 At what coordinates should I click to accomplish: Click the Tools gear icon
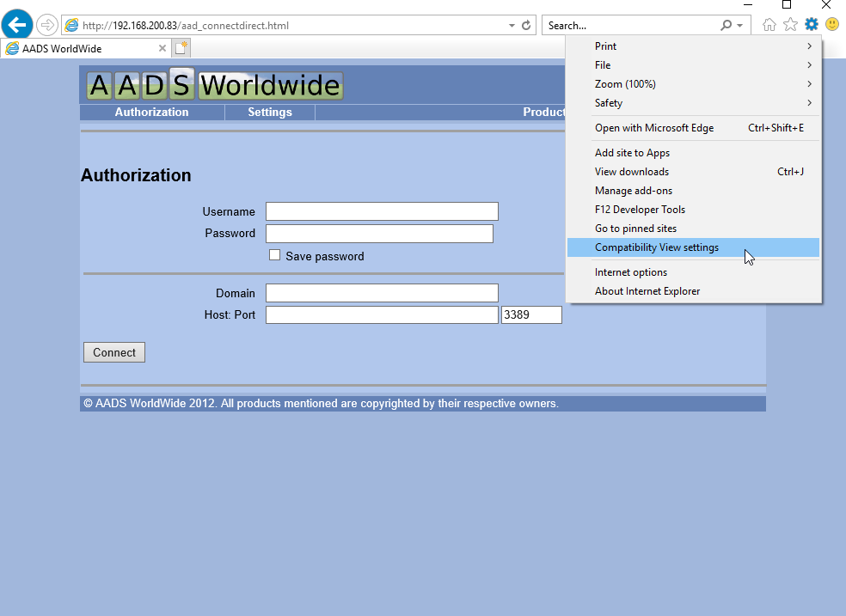pyautogui.click(x=811, y=25)
